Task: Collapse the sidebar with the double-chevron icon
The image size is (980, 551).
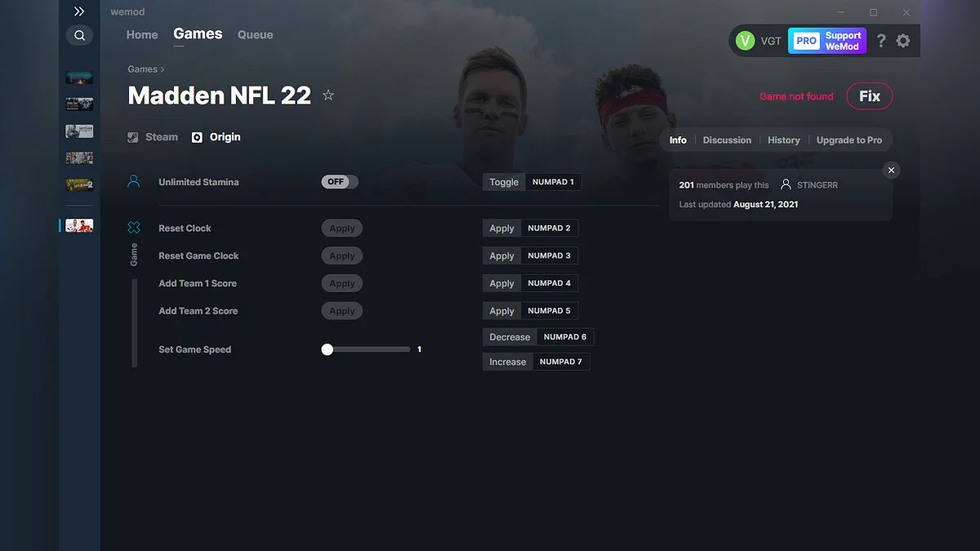Action: 79,11
